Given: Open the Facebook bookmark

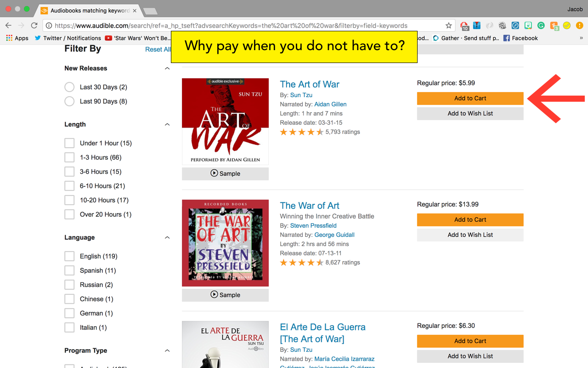Looking at the screenshot, I should pyautogui.click(x=520, y=38).
